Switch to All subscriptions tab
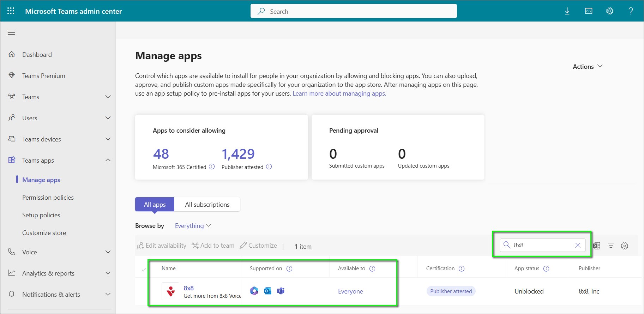The height and width of the screenshot is (314, 644). [x=207, y=205]
